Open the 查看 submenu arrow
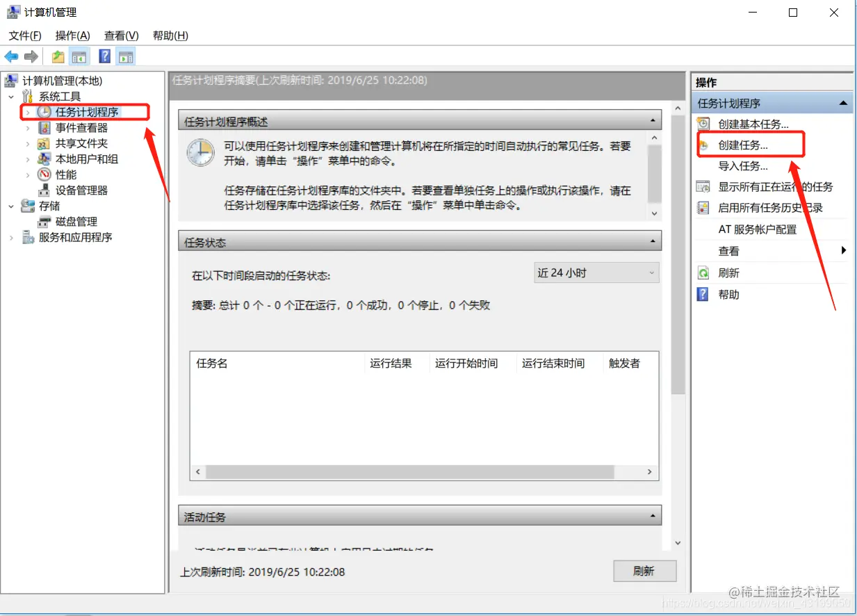Screen dimensions: 857x616 click(844, 250)
